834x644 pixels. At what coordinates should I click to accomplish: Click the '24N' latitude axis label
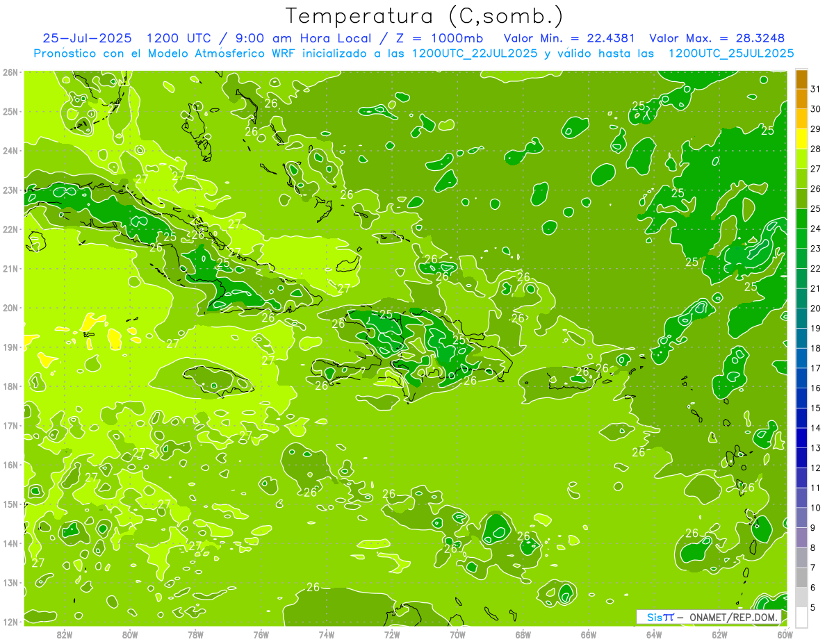(x=10, y=151)
